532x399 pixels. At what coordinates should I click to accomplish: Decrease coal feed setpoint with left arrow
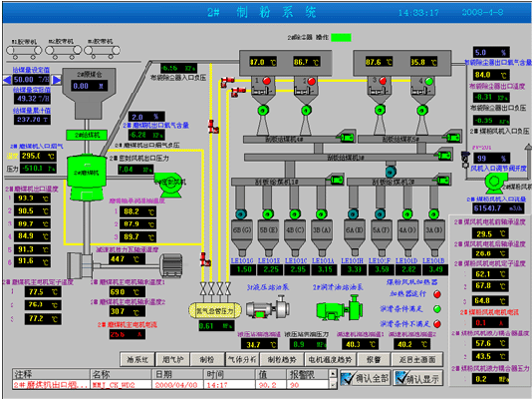pyautogui.click(x=7, y=80)
